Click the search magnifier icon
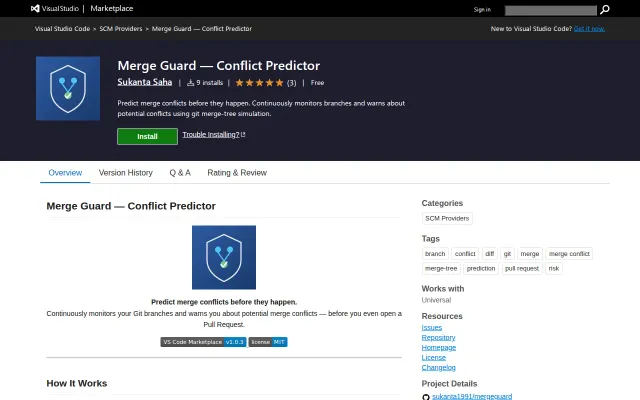The width and height of the screenshot is (640, 400). [x=604, y=9]
